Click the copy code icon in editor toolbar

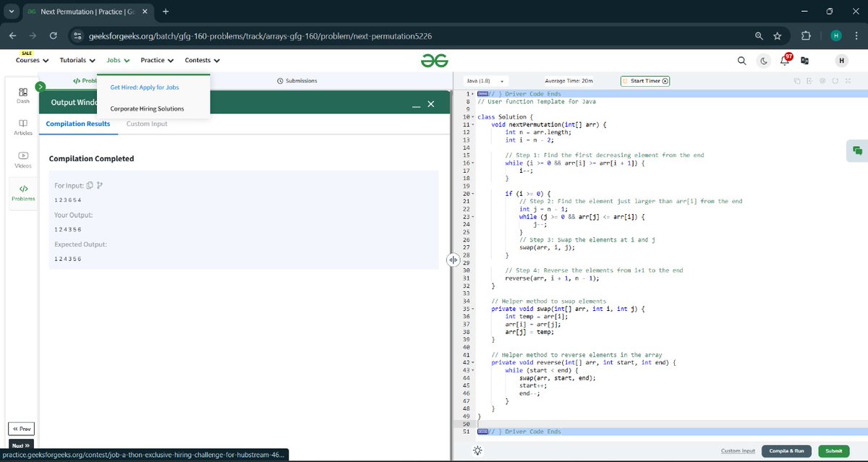[x=797, y=81]
